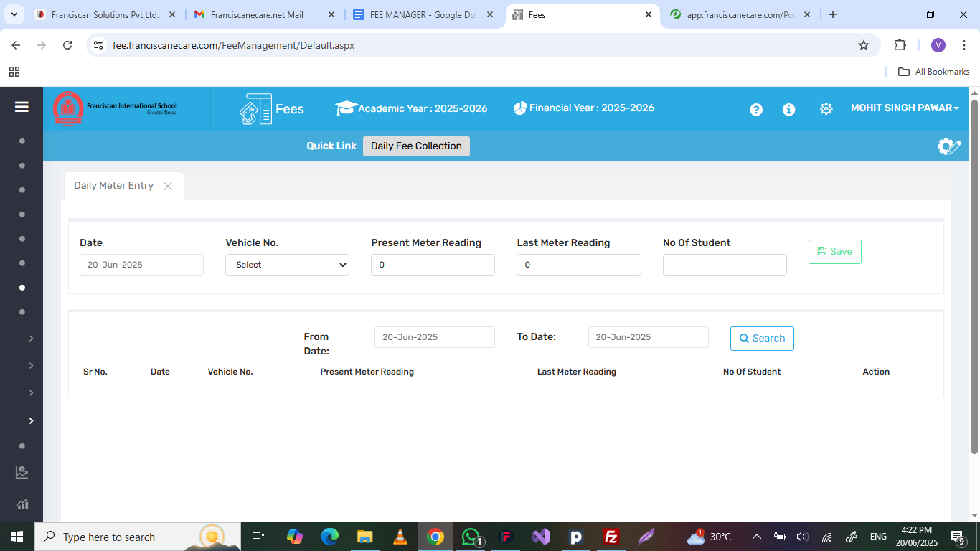Screen dimensions: 980x551
Task: Click the page vertical scrollbar
Action: coord(974,276)
